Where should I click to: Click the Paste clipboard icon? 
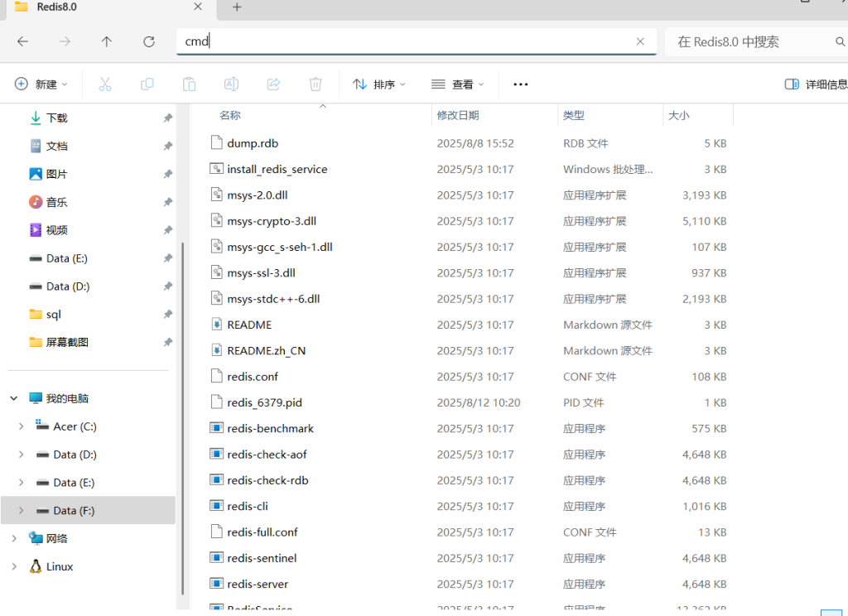tap(190, 84)
